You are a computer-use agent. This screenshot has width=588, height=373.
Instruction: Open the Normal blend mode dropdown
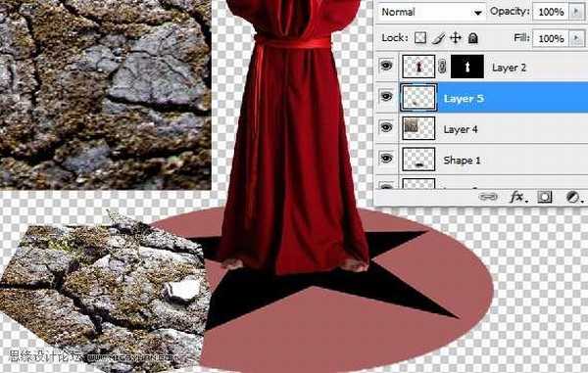pyautogui.click(x=431, y=12)
